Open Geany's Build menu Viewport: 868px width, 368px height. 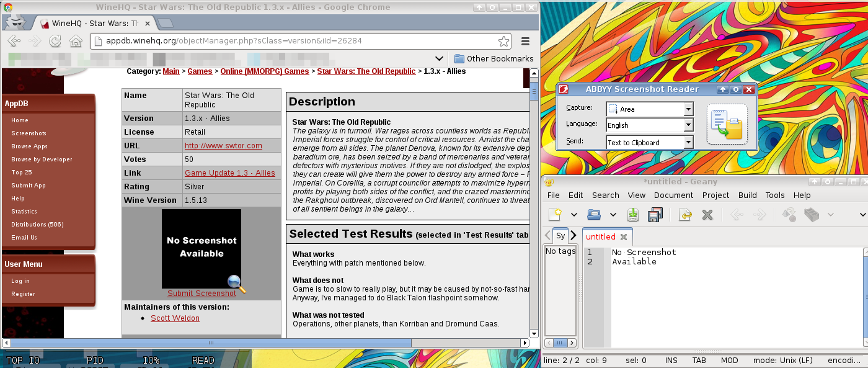tap(747, 195)
